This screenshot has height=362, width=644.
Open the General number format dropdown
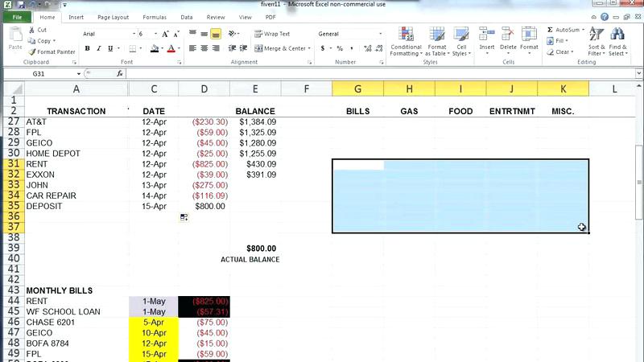(x=380, y=34)
